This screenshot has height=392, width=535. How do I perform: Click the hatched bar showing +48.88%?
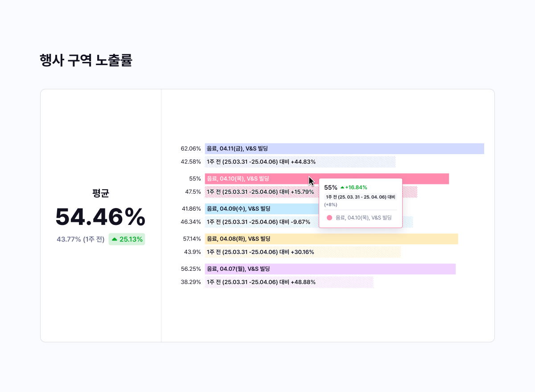tap(289, 282)
